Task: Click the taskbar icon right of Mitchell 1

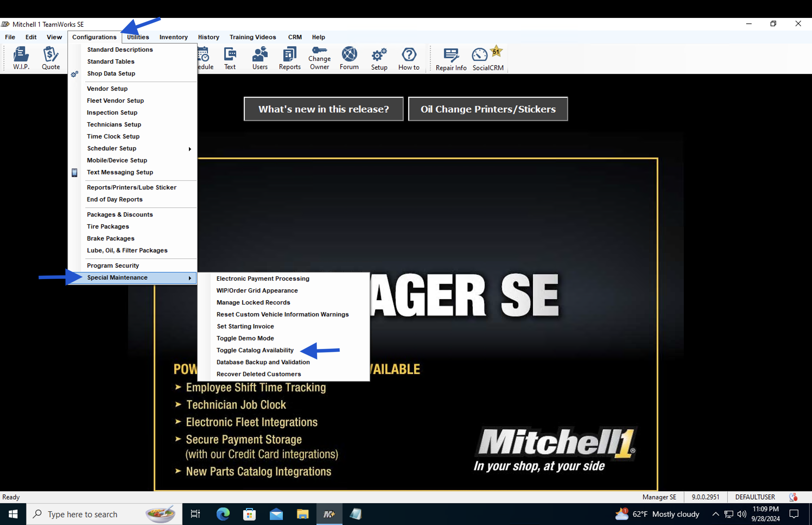Action: 356,514
